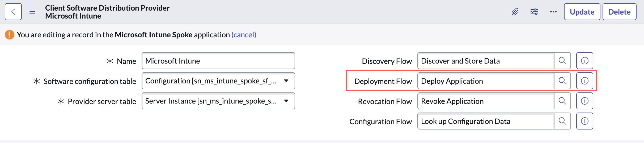This screenshot has width=644, height=143.
Task: Click the orange warning alert icon
Action: 10,35
